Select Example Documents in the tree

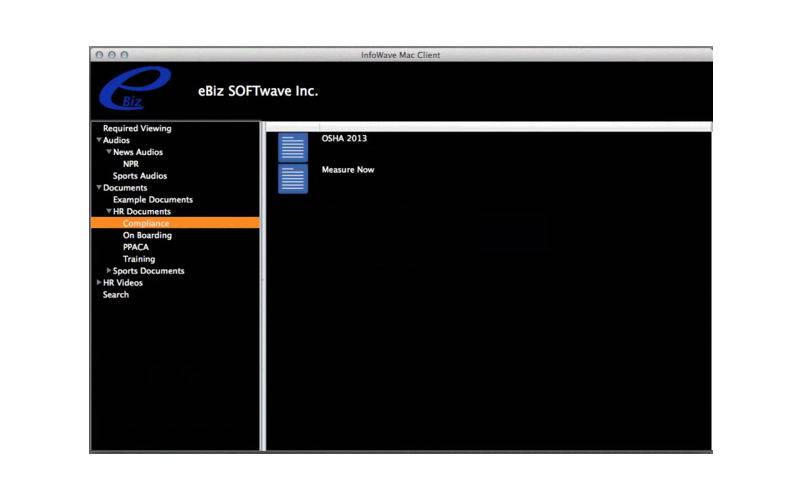(x=152, y=200)
